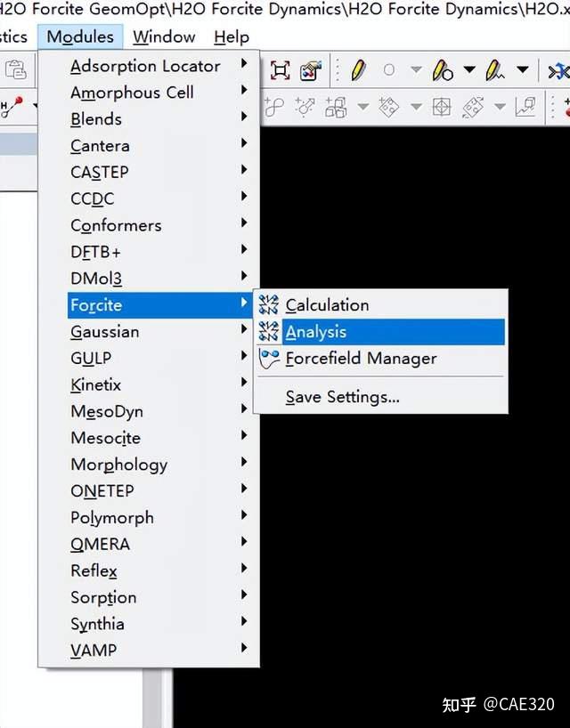Select ONETEP module entry
Viewport: 570px width, 728px height.
159,490
